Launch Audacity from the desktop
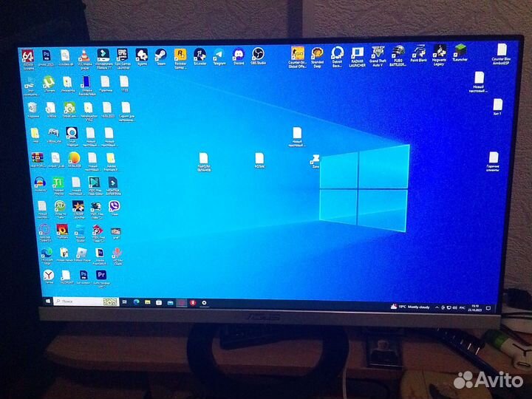532x399 pixels. (41, 184)
